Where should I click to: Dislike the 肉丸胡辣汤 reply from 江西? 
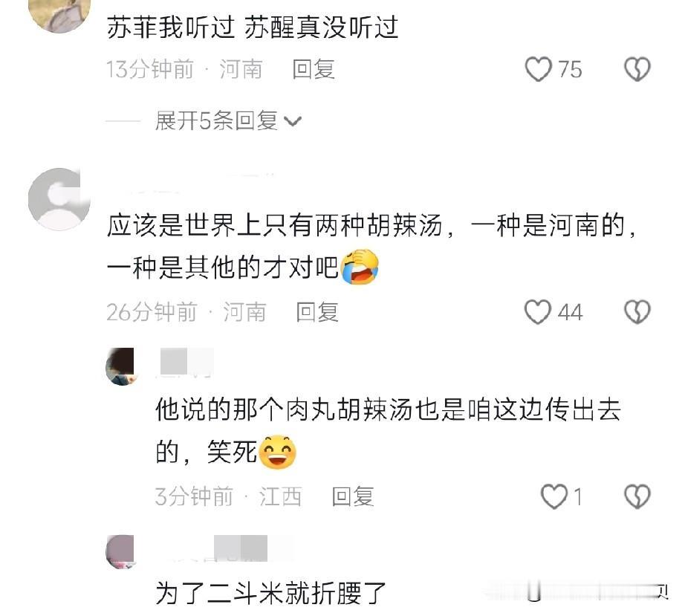click(x=637, y=496)
